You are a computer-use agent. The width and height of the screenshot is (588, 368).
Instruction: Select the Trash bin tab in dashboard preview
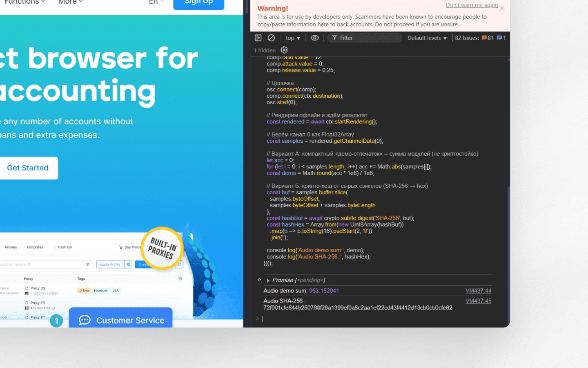[63, 247]
